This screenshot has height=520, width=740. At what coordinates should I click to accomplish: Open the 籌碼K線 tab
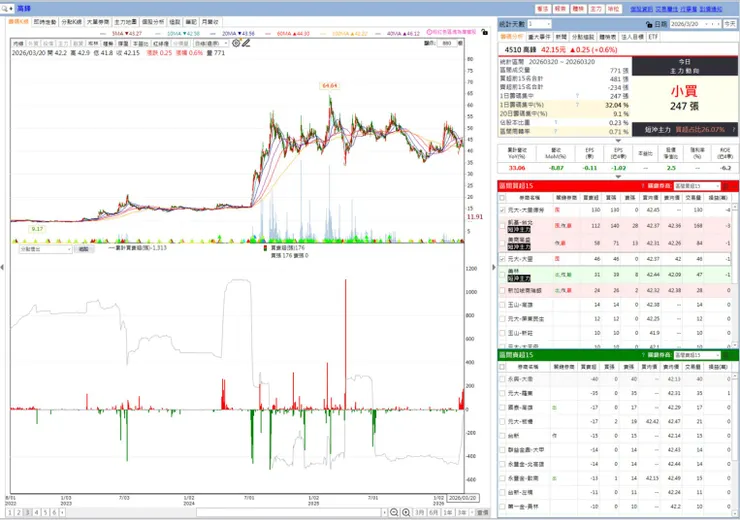[x=19, y=22]
